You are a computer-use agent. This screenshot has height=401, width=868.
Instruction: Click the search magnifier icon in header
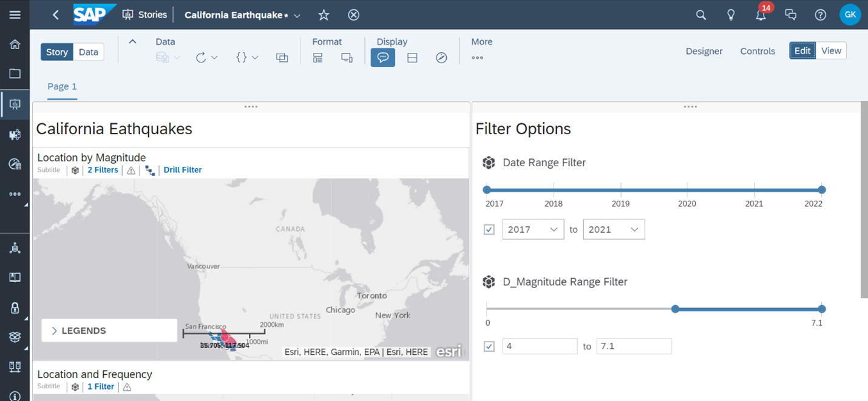[700, 15]
